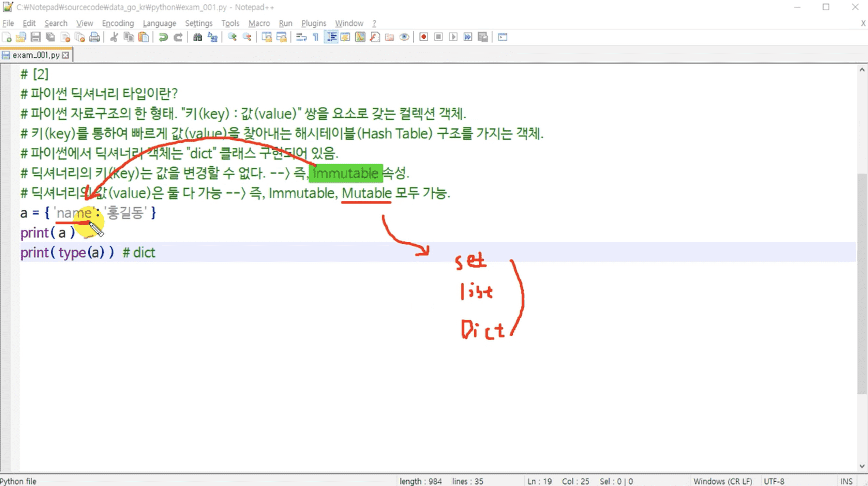Close the exam_001.py tab
868x486 pixels.
65,55
